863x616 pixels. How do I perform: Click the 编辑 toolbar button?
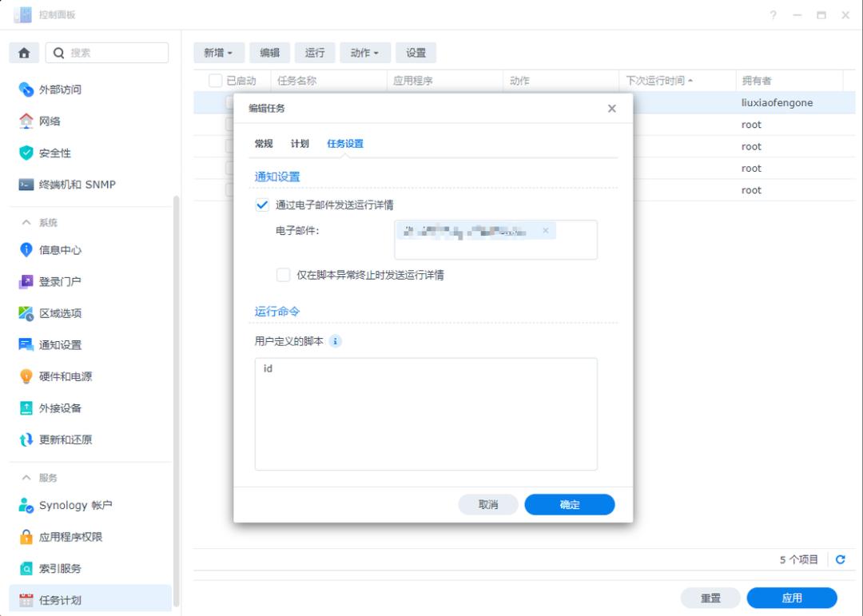[x=270, y=53]
